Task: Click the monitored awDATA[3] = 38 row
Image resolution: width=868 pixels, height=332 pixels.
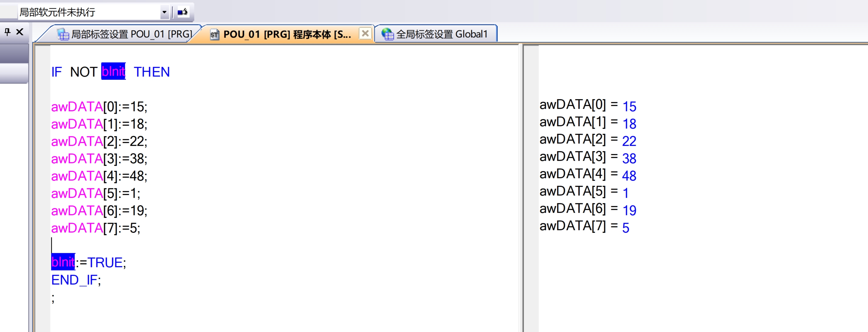Action: point(587,158)
